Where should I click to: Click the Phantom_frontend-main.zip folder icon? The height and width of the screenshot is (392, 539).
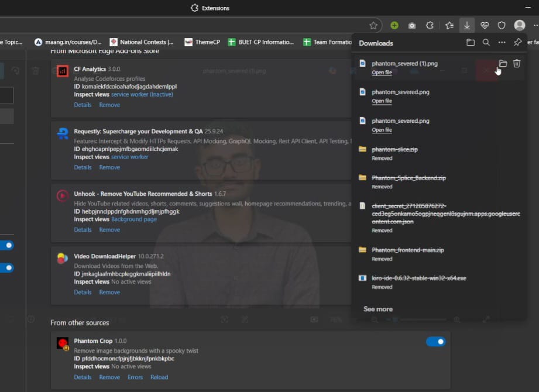click(362, 249)
